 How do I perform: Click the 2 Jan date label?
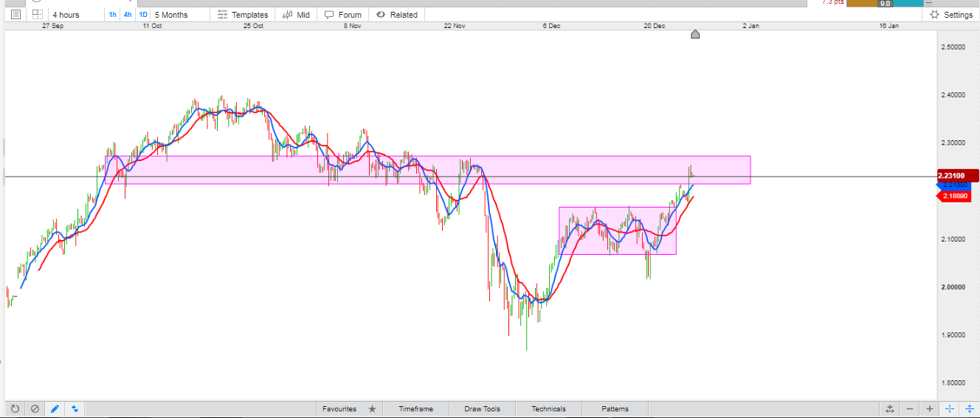[x=750, y=26]
